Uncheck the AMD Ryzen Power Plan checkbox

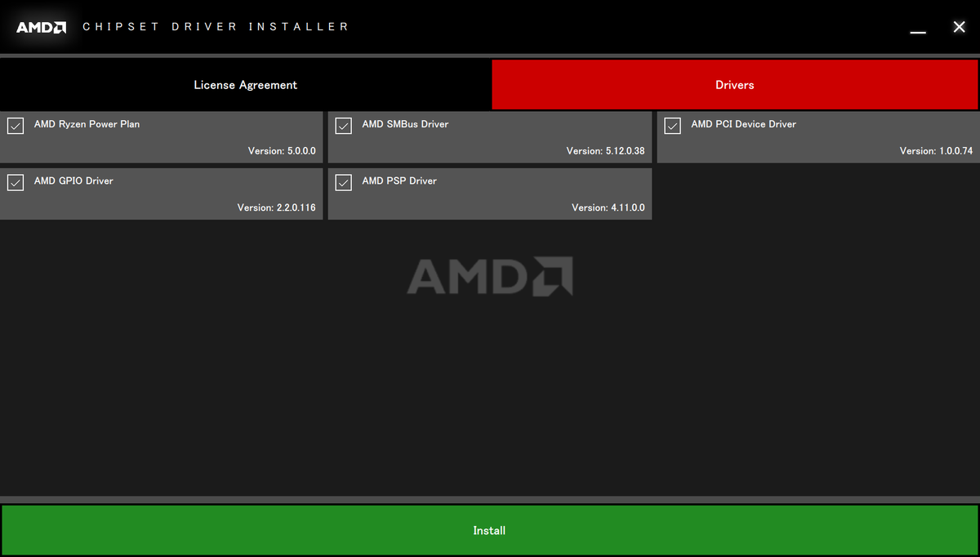[15, 126]
